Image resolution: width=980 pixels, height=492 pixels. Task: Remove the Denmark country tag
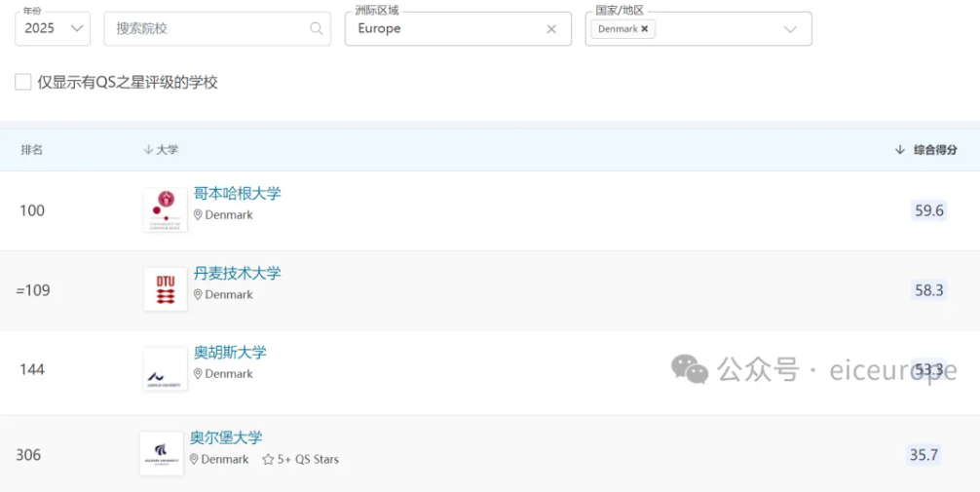644,29
